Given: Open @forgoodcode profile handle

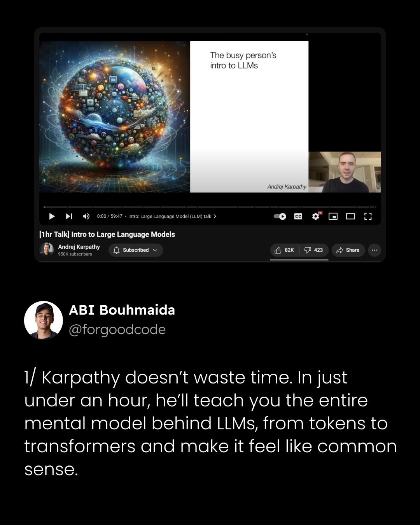Looking at the screenshot, I should 117,330.
